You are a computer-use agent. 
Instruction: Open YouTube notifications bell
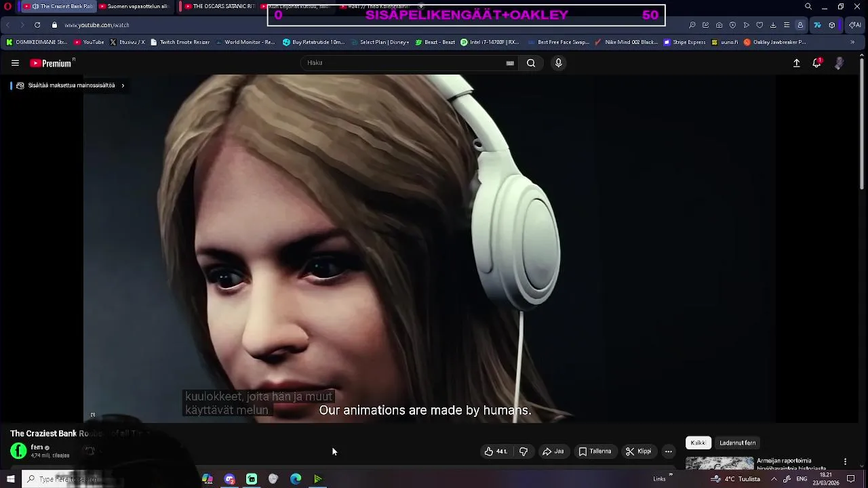tap(817, 63)
